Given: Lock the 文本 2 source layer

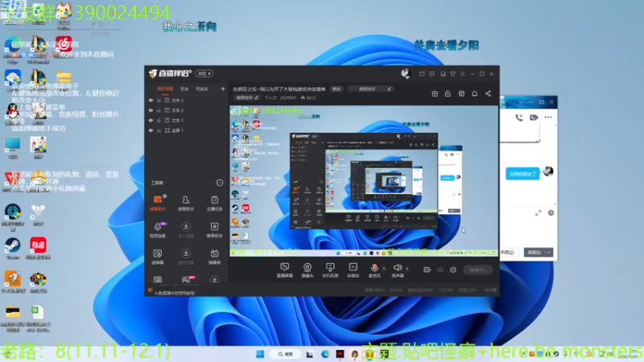Looking at the screenshot, I should tap(159, 110).
